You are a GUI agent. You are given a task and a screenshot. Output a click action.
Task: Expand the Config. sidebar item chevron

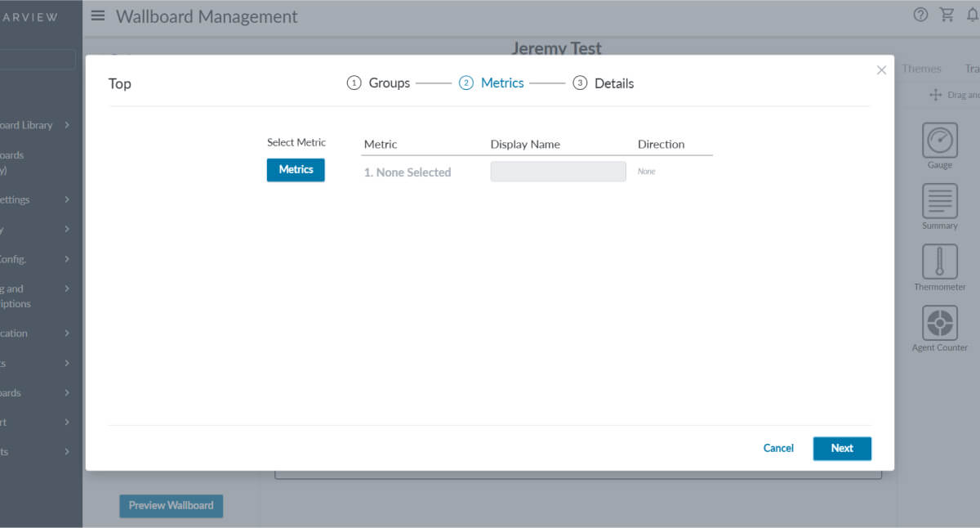click(x=67, y=259)
